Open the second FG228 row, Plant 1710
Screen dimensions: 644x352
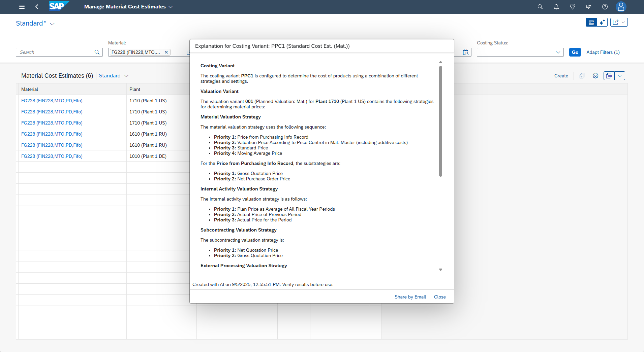(52, 112)
